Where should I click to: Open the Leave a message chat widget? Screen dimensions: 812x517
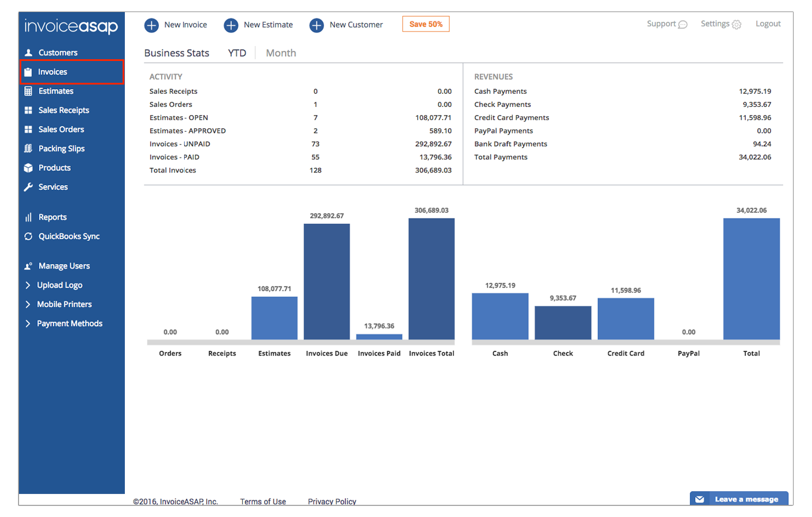tap(739, 499)
